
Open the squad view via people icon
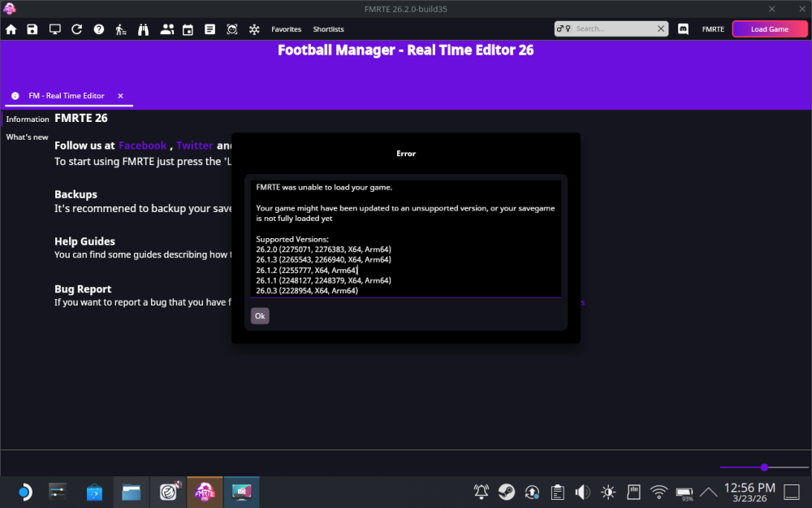pyautogui.click(x=167, y=28)
